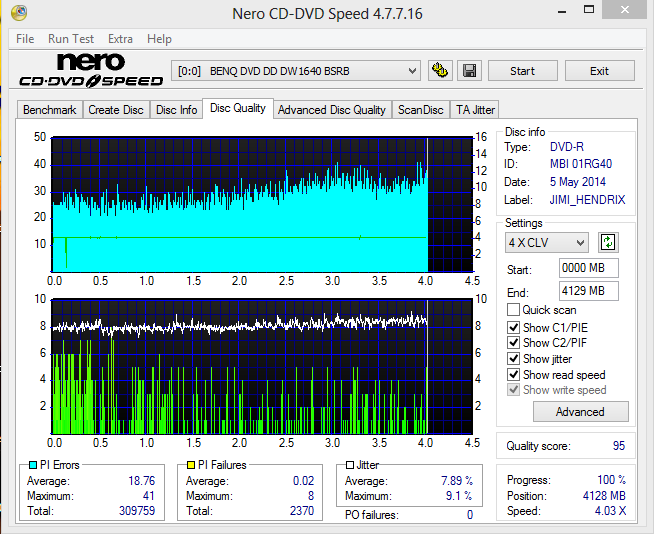Minimize the Nero CD-DVD Speed window

point(562,10)
